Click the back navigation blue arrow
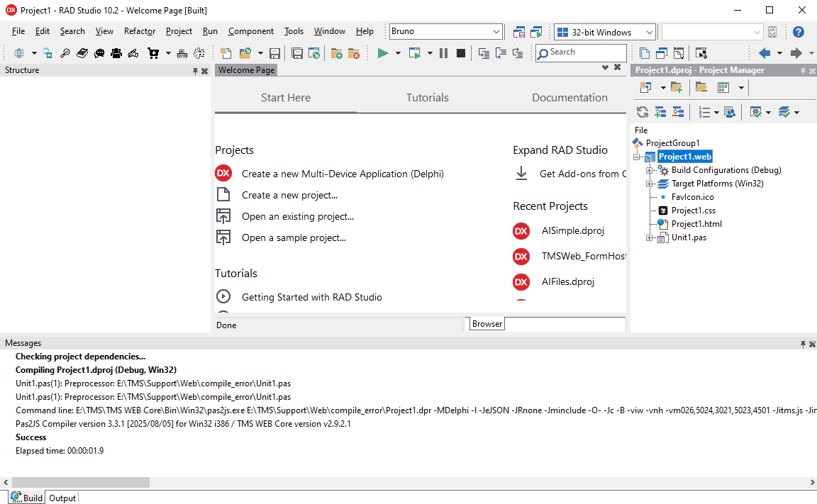Image resolution: width=817 pixels, height=504 pixels. [765, 53]
